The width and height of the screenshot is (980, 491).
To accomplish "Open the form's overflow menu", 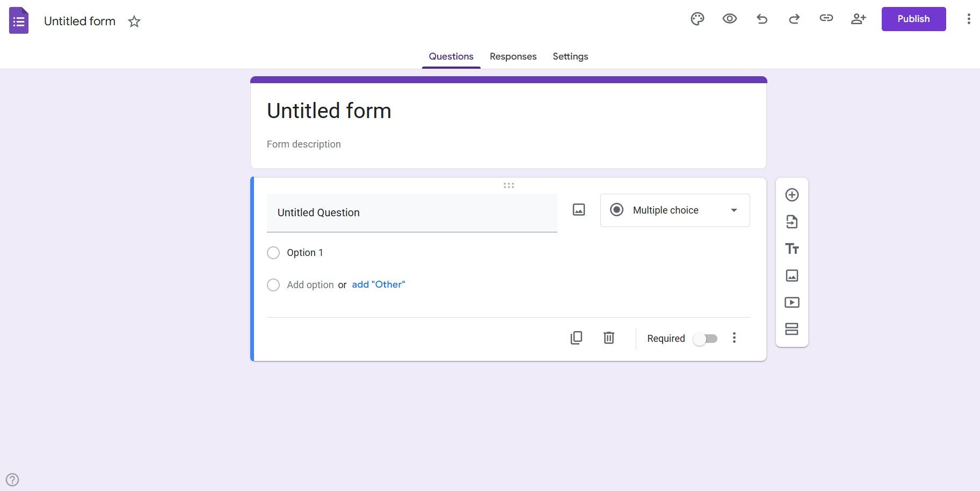I will [969, 18].
